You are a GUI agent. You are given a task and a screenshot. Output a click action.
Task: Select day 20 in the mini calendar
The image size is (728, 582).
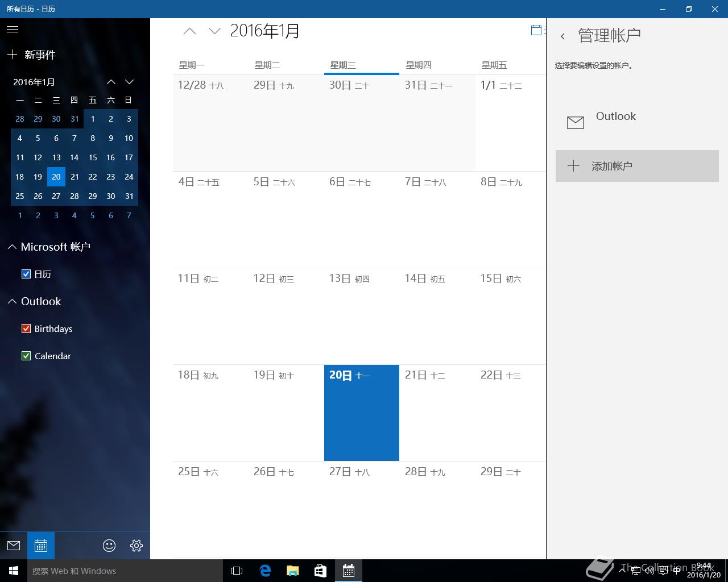click(x=56, y=177)
